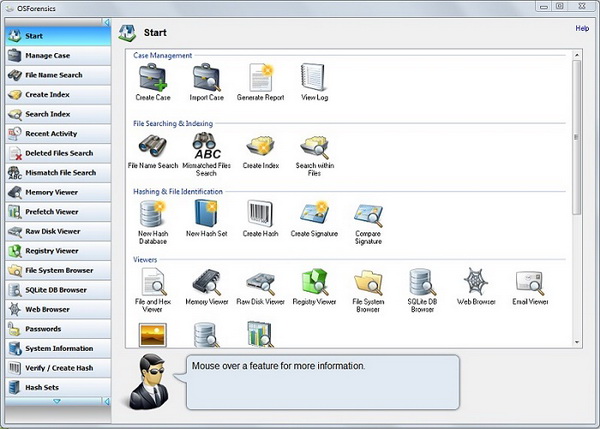Open the Create Case icon
600x429 pixels.
[153, 77]
